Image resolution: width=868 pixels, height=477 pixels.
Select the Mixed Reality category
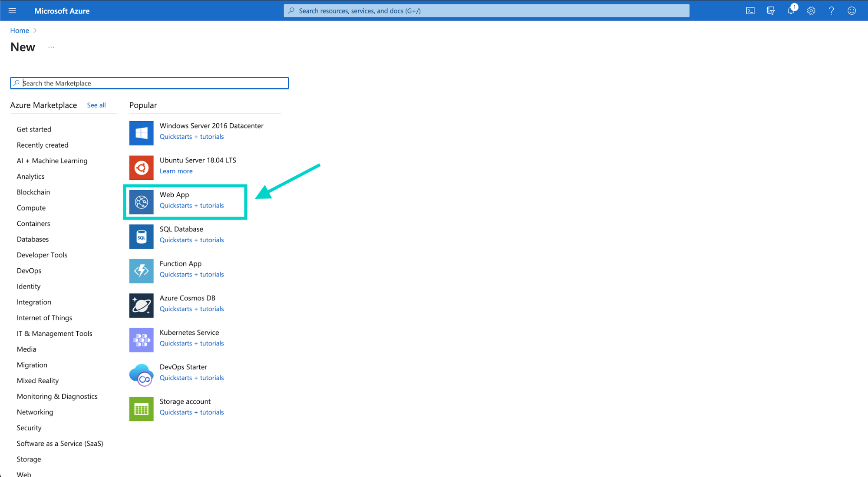[x=38, y=381]
